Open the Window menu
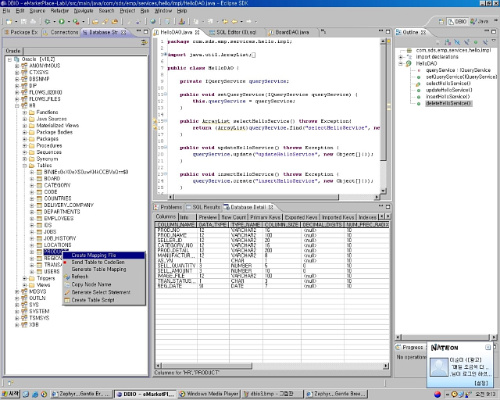Screen dimensions: 500x400 tap(163, 11)
